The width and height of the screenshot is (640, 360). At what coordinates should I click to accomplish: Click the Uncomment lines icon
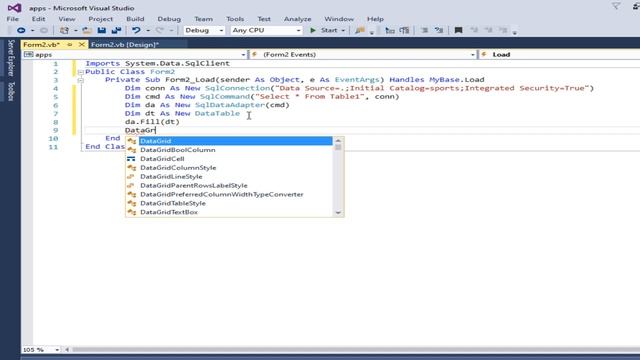439,30
